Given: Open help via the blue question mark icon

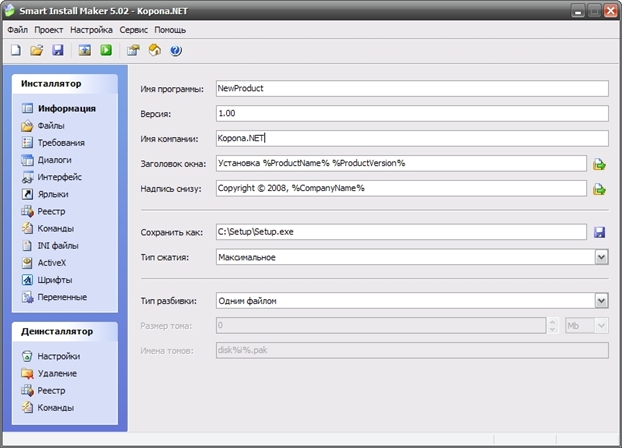Looking at the screenshot, I should pyautogui.click(x=176, y=50).
